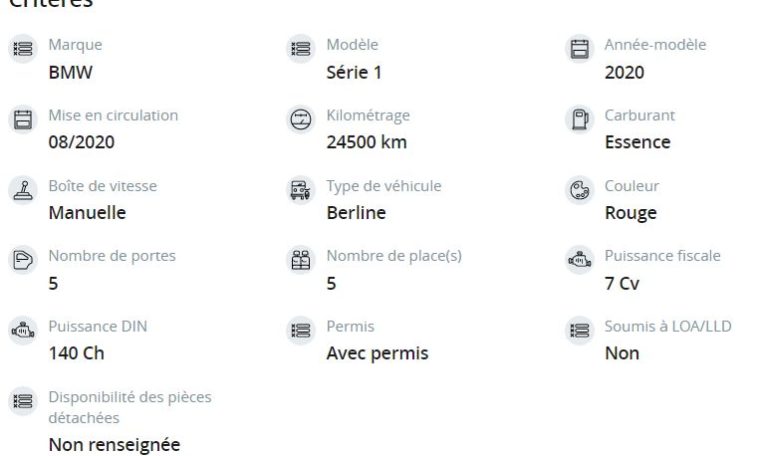
Task: Click the BMW brand value
Action: pyautogui.click(x=71, y=72)
